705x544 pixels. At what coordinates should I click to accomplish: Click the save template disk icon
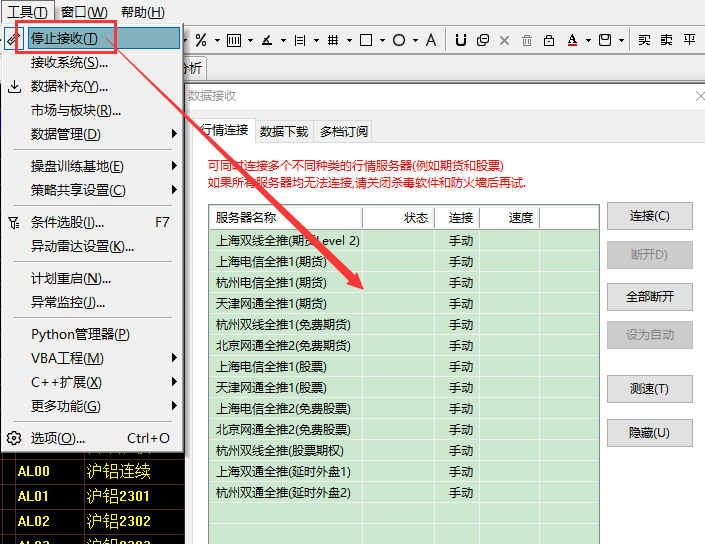(605, 40)
